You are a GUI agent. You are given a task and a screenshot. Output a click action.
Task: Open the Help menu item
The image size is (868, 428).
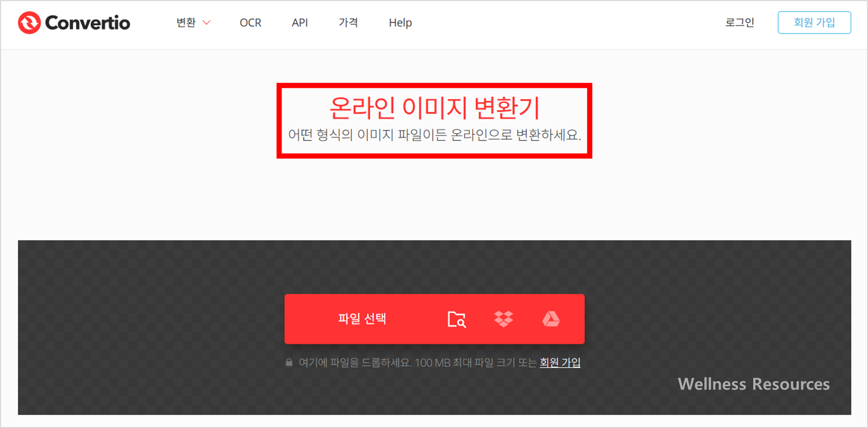pos(400,23)
